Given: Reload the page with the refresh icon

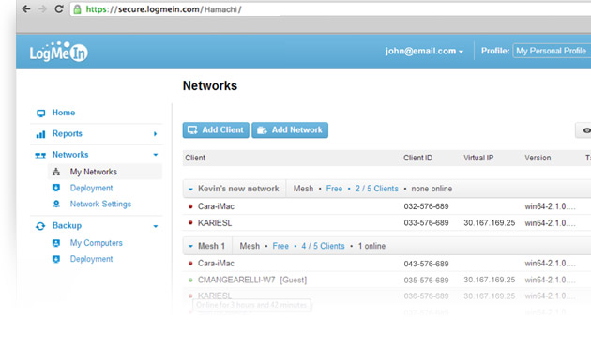Looking at the screenshot, I should 59,8.
